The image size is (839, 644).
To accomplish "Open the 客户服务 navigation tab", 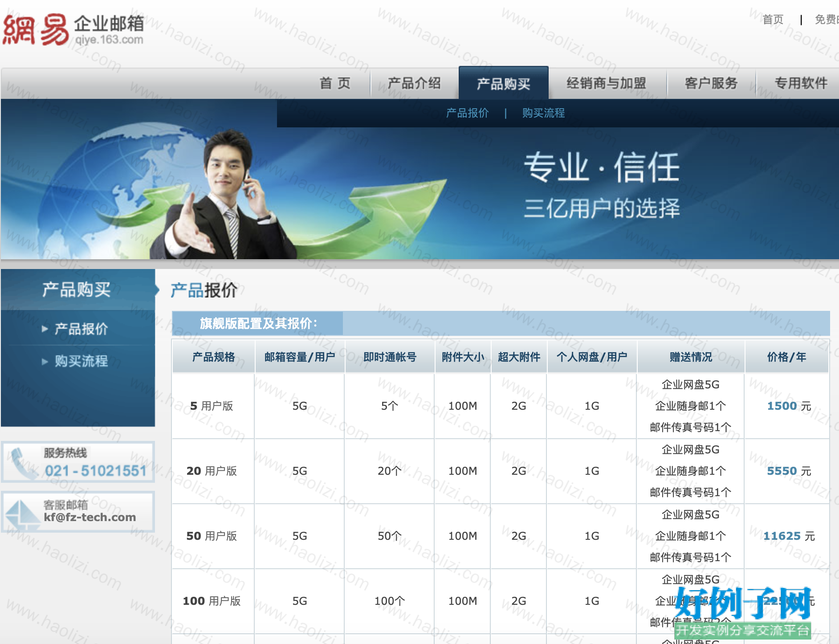I will (711, 83).
